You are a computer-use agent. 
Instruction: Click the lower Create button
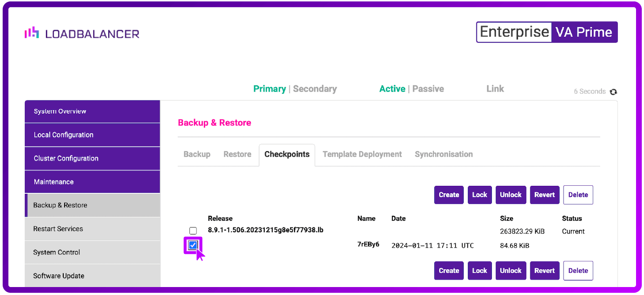click(x=449, y=271)
